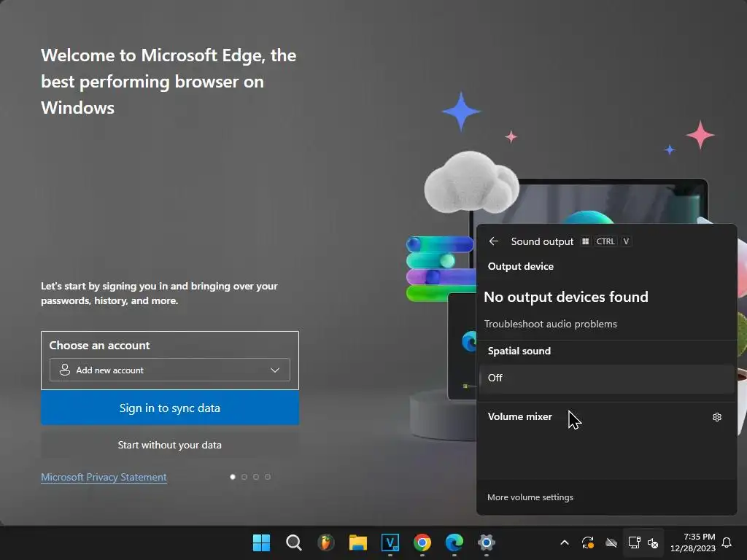Click the Choose an account label
747x560 pixels.
pos(99,345)
